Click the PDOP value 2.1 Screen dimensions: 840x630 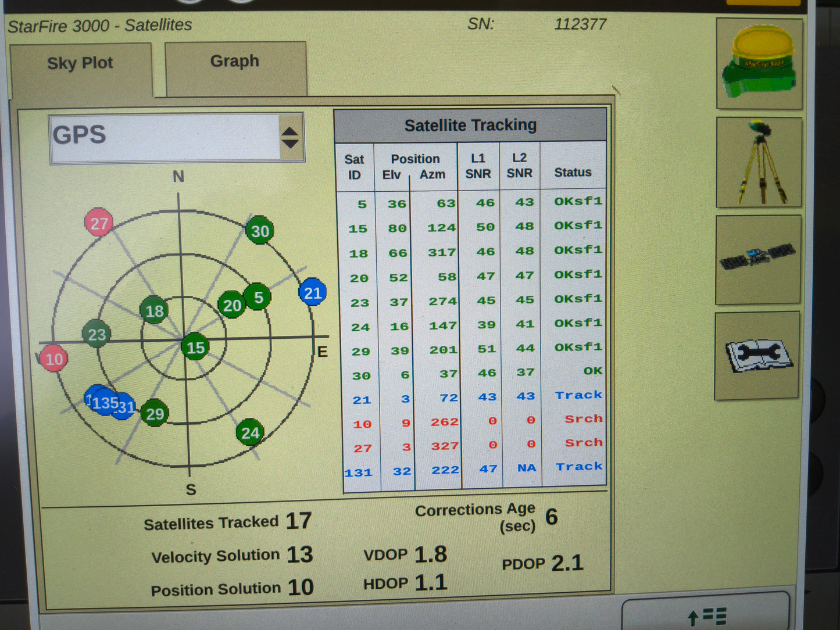coord(567,563)
